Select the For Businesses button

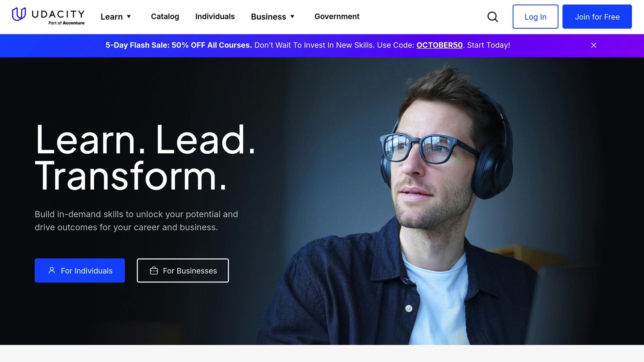[183, 271]
